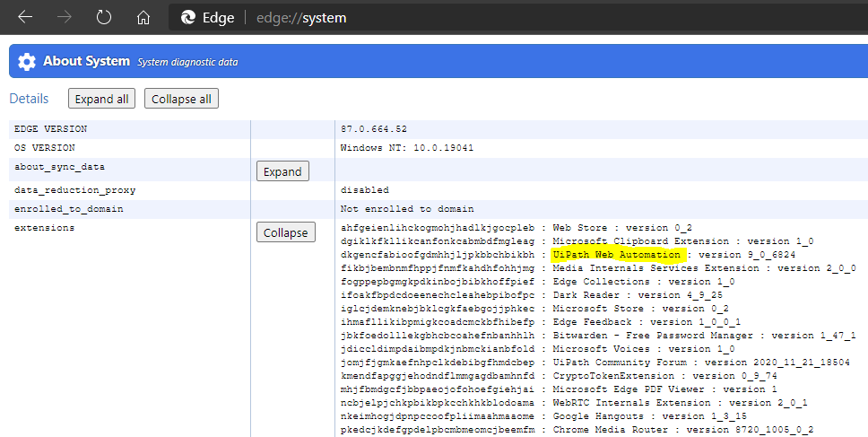Click the disabled value for data_reduction_proxy
Viewport: 868px width, 437px height.
(x=365, y=190)
